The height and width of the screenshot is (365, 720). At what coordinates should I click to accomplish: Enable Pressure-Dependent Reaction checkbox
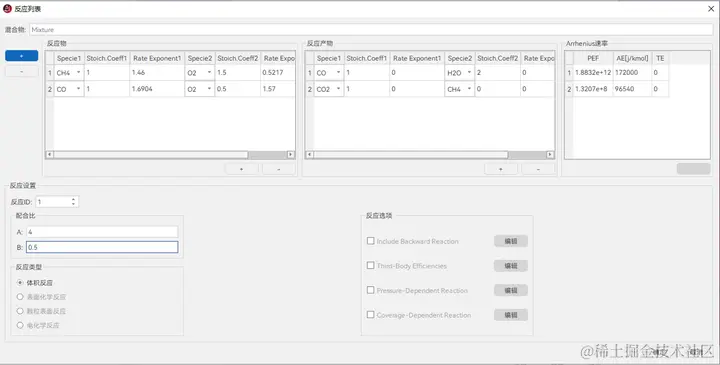(371, 290)
